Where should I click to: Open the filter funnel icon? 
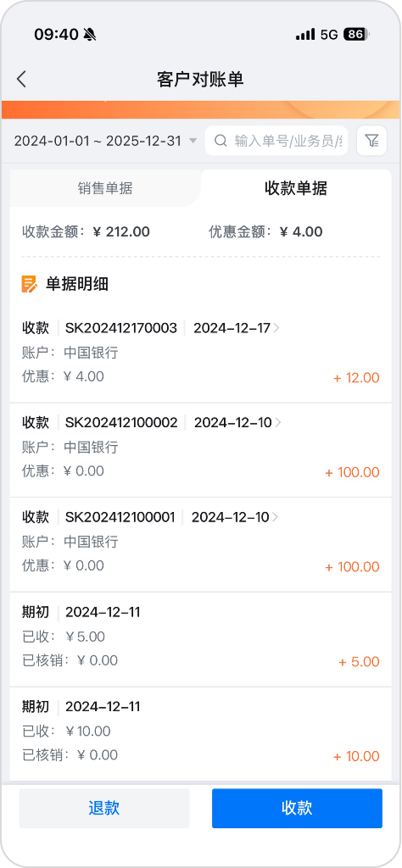pyautogui.click(x=372, y=141)
